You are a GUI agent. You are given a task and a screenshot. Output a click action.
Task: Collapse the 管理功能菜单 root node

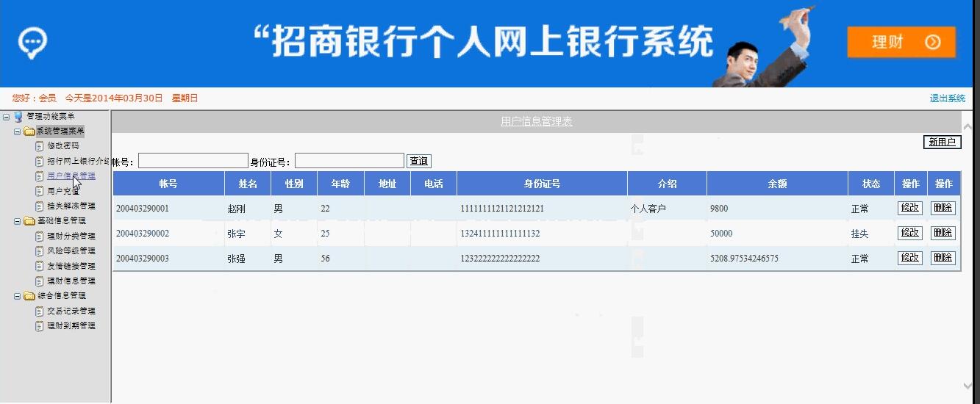pyautogui.click(x=6, y=117)
